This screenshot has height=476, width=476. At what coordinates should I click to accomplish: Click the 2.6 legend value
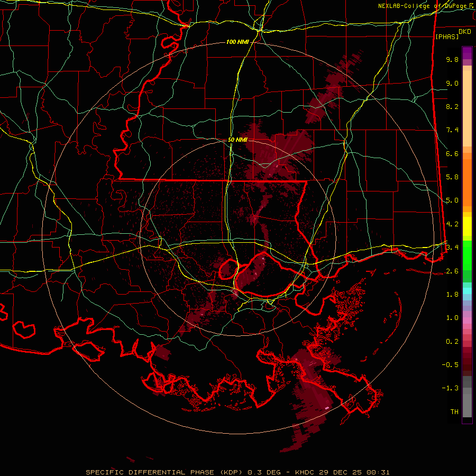pyautogui.click(x=452, y=271)
